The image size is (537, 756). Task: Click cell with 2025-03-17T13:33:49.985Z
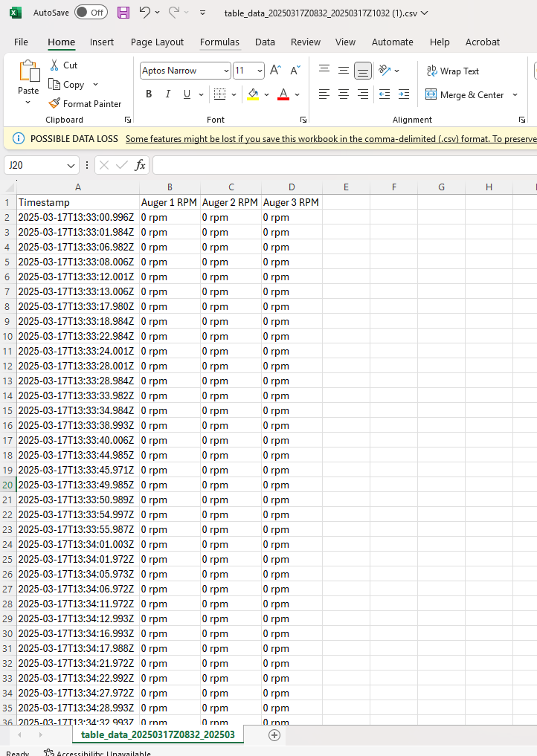coord(77,485)
